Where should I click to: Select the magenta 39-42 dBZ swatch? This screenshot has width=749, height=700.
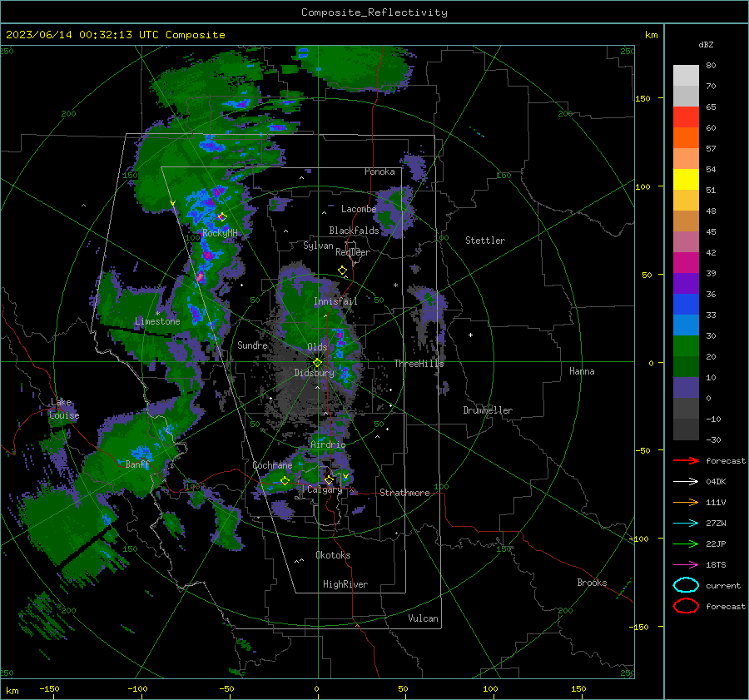pyautogui.click(x=686, y=263)
